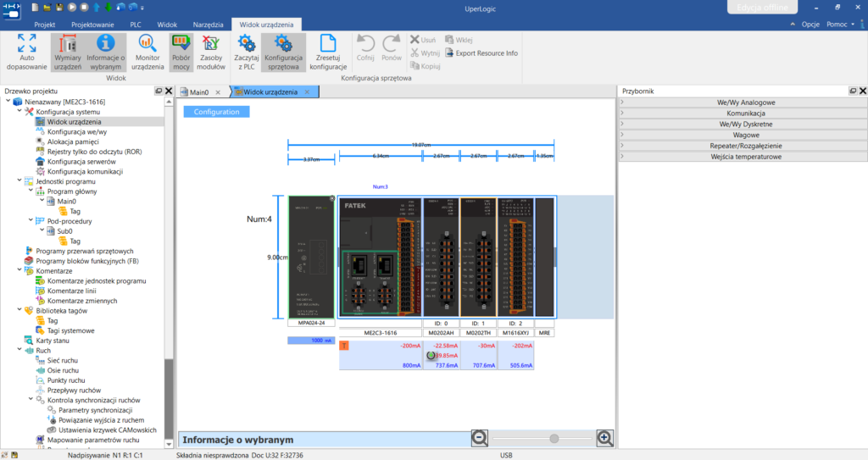Click the UperLogic application logo icon
The image size is (868, 460).
tap(11, 10)
